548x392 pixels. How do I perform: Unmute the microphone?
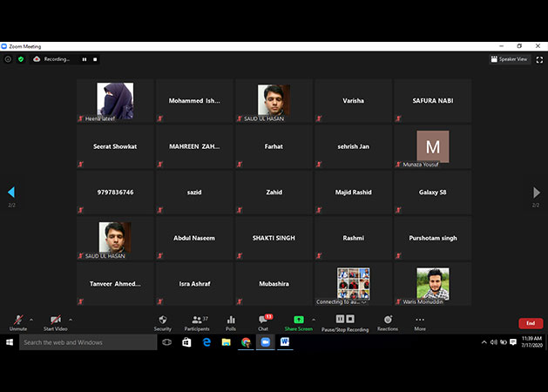(x=17, y=321)
